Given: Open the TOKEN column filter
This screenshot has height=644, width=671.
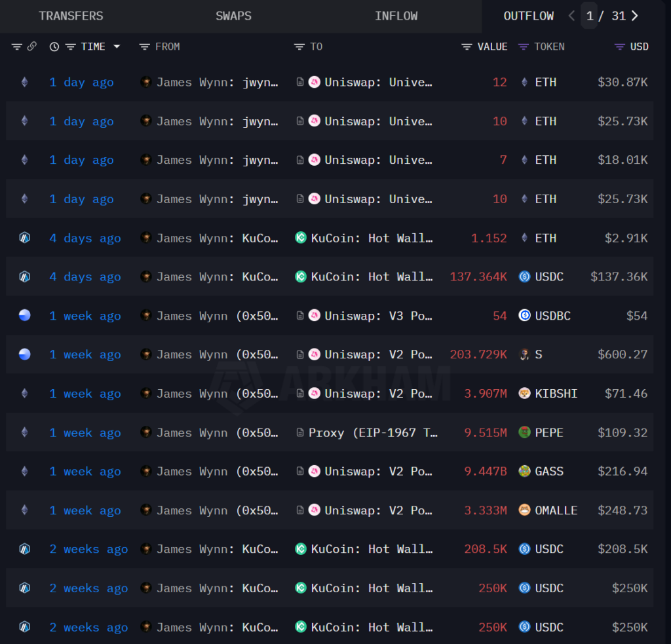Looking at the screenshot, I should point(524,47).
